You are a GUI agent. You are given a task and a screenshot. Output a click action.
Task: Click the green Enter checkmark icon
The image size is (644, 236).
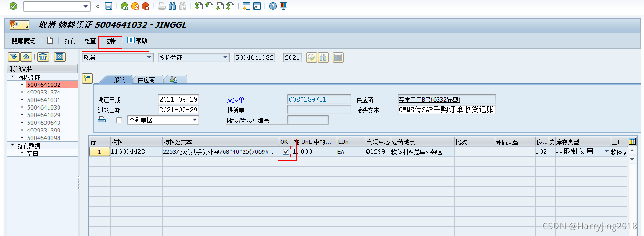(x=13, y=6)
